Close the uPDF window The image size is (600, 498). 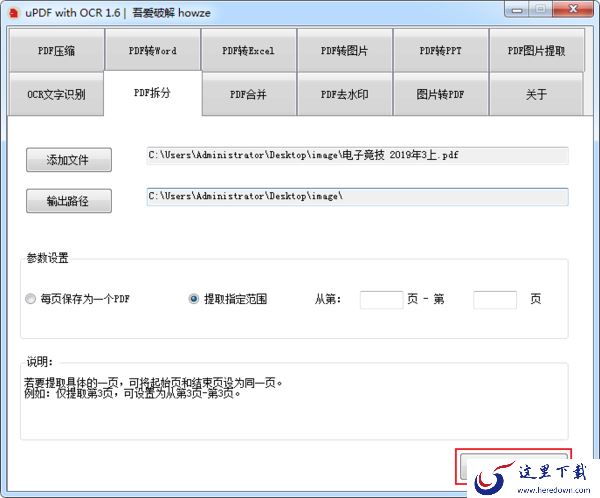(x=573, y=10)
